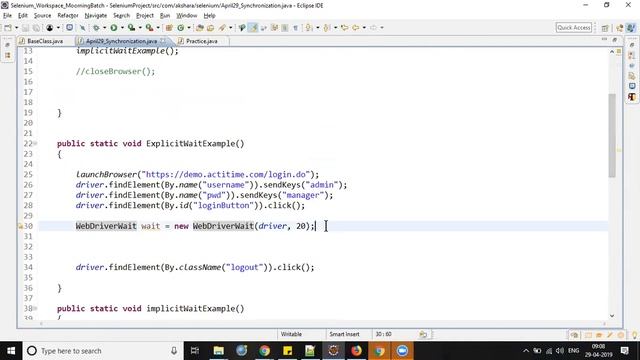Open the Project menu
Viewport: 640px width, 360px height.
tap(144, 16)
